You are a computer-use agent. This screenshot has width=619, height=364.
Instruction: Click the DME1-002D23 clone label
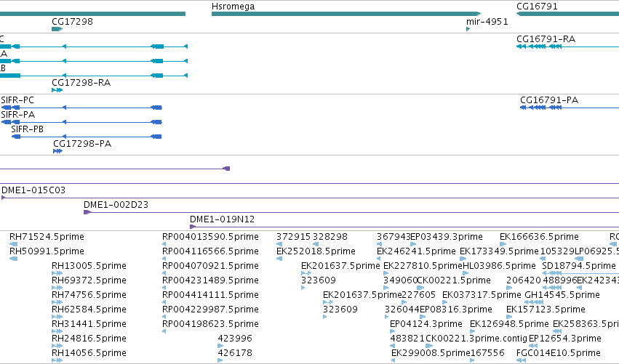(x=116, y=205)
